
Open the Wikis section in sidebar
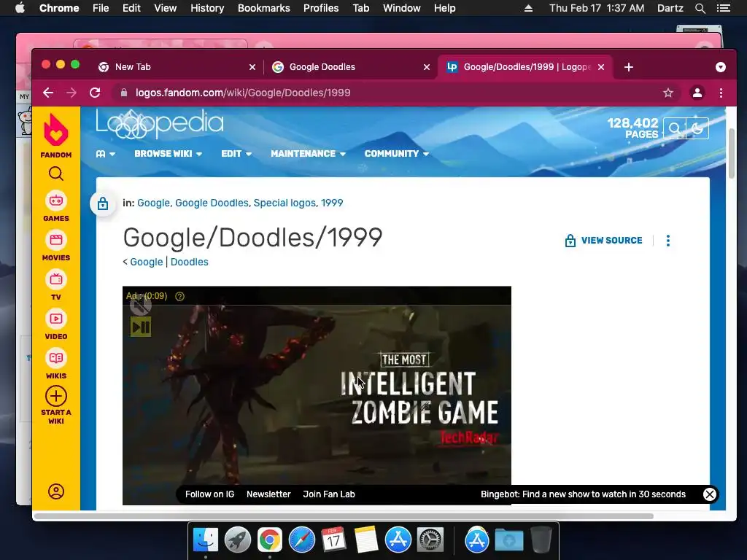point(55,365)
